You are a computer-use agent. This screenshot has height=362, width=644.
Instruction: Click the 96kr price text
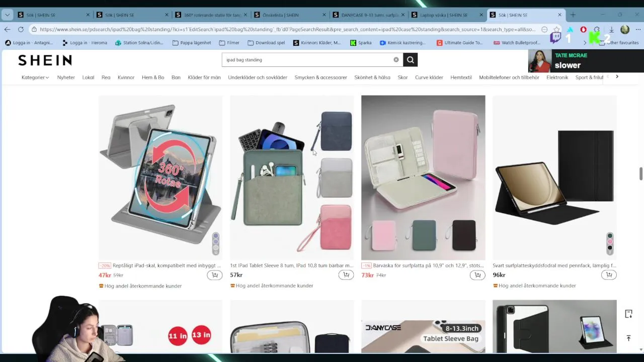[499, 275]
